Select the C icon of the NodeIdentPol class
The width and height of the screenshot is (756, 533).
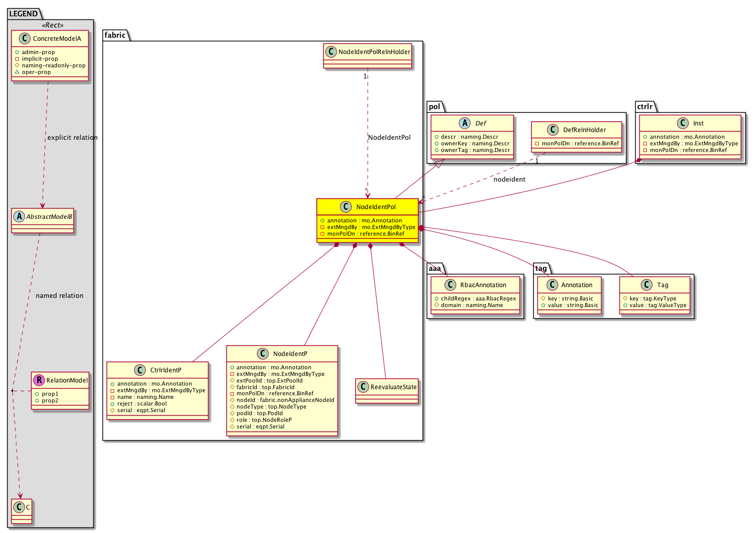click(346, 207)
